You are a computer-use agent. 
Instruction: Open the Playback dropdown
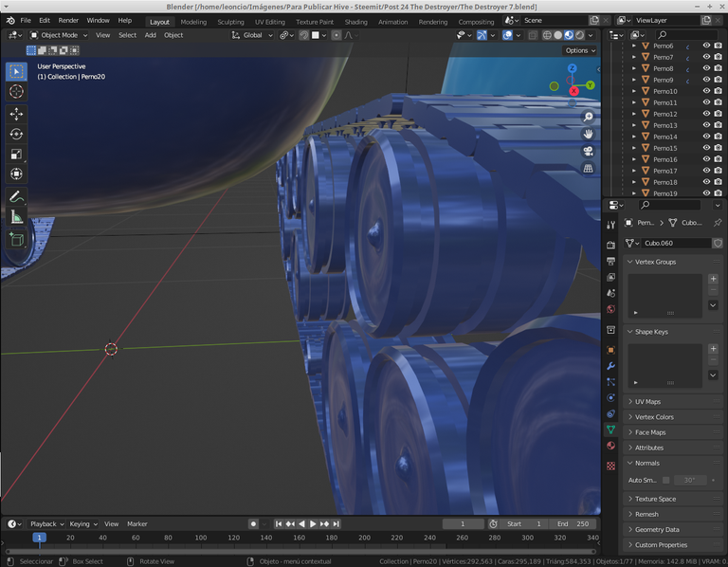tap(45, 523)
